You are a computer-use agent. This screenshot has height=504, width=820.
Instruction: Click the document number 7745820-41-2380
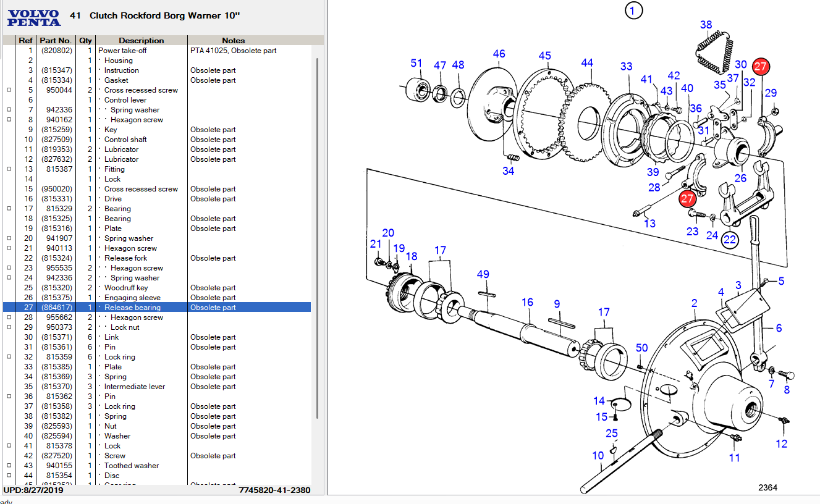(274, 490)
